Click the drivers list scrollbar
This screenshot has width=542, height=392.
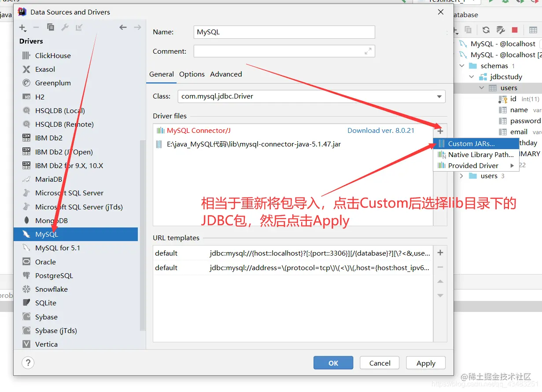142,235
